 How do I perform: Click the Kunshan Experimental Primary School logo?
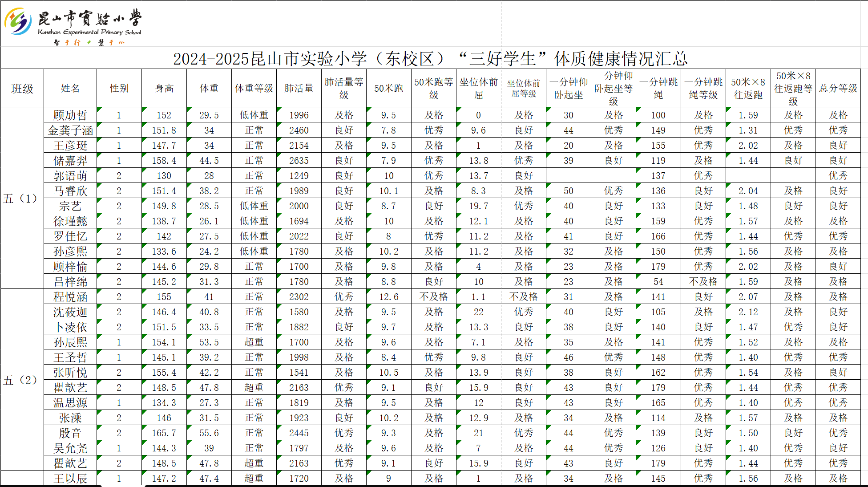pyautogui.click(x=73, y=26)
